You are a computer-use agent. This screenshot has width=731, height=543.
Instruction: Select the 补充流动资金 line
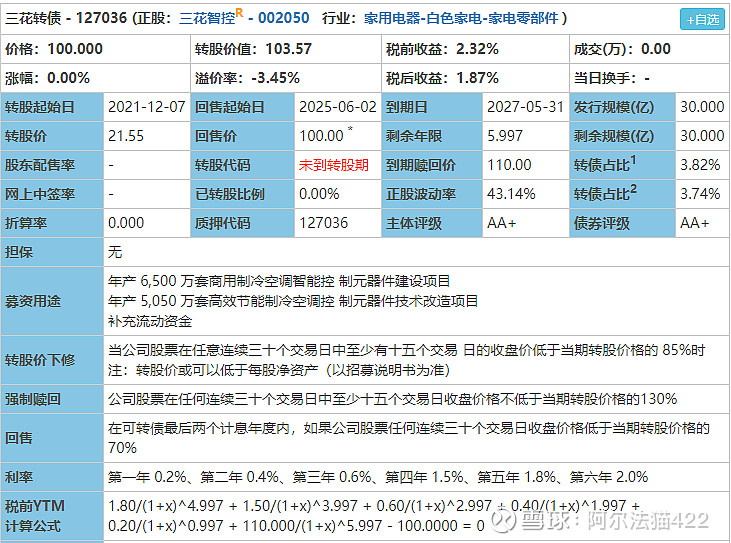pos(150,321)
